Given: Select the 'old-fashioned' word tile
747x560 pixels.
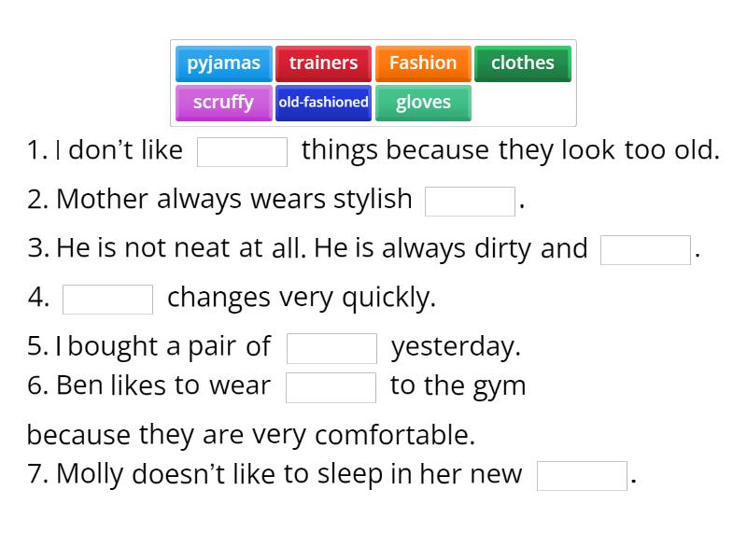Looking at the screenshot, I should point(324,103).
